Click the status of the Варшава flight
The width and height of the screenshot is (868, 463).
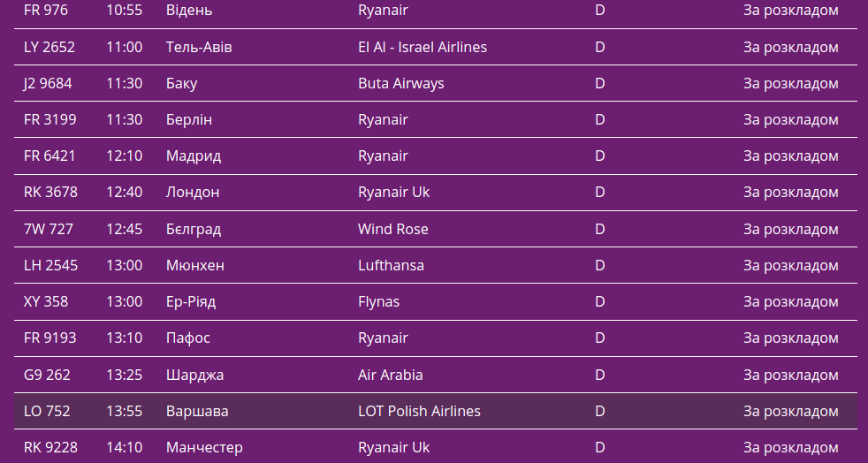click(790, 411)
